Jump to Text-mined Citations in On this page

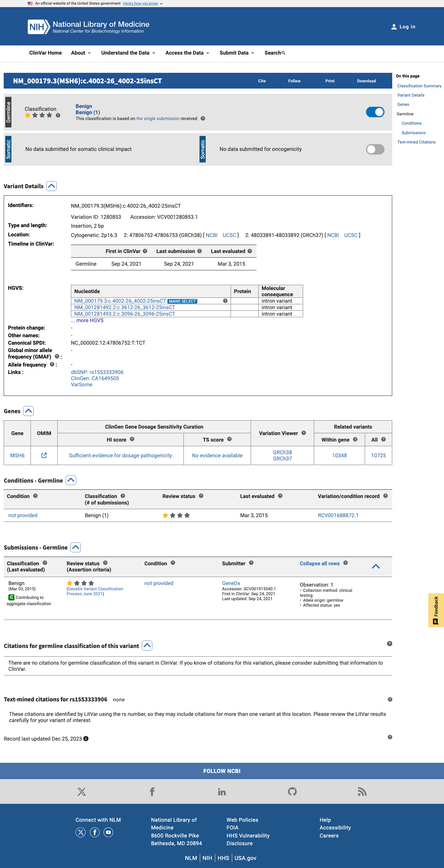click(x=416, y=142)
